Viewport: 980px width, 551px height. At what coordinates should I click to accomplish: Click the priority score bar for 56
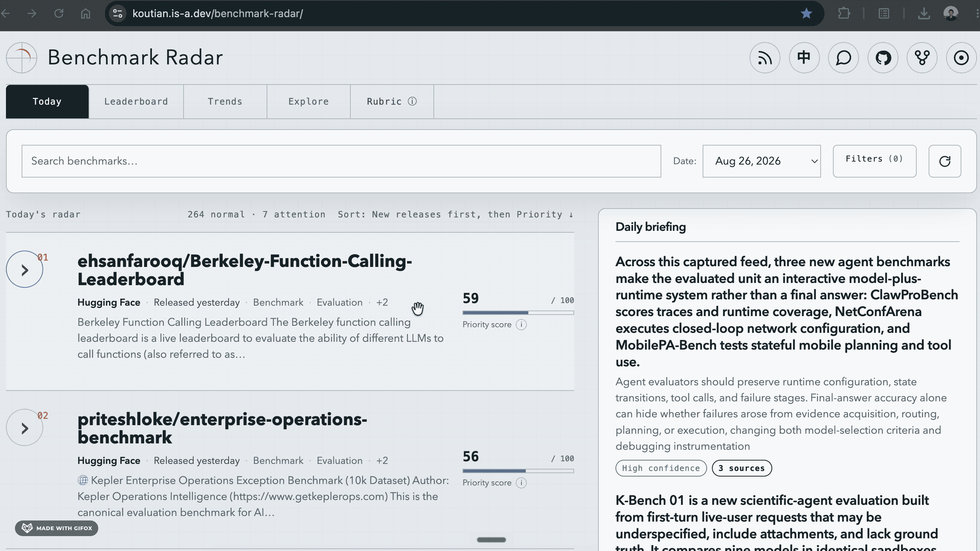[x=518, y=471]
